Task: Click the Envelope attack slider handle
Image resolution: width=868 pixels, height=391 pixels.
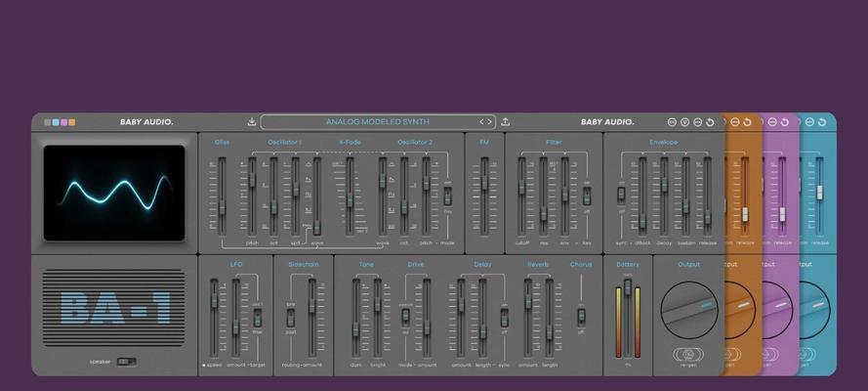Action: tap(642, 220)
